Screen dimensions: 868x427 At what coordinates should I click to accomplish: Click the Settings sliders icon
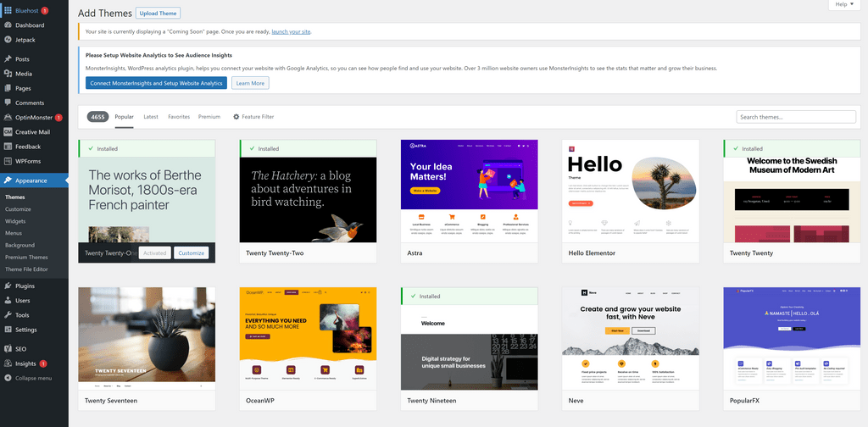coord(8,330)
